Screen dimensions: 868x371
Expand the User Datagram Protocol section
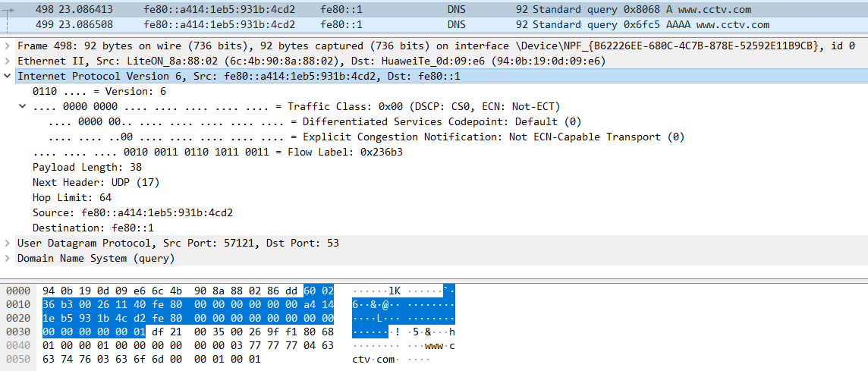click(8, 244)
